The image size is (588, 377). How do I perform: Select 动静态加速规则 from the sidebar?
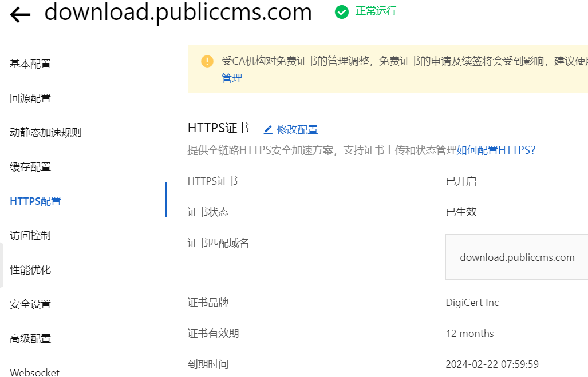tap(46, 133)
